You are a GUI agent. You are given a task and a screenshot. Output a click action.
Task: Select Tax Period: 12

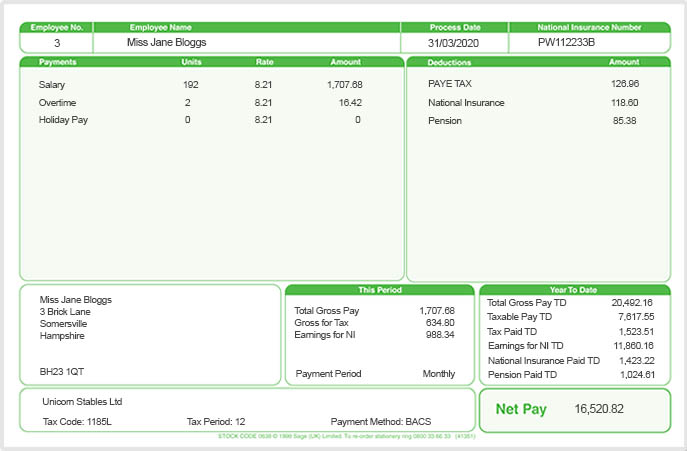pos(216,422)
